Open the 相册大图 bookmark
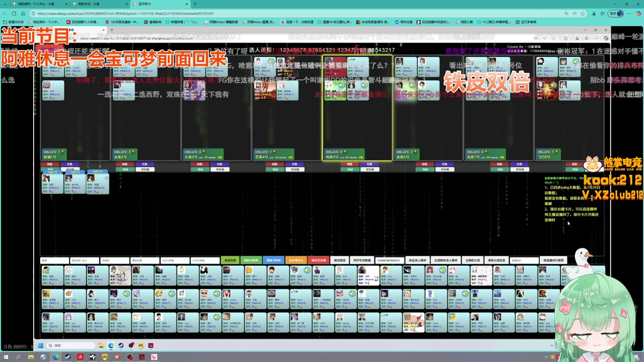The height and width of the screenshot is (362, 644). pos(464,22)
